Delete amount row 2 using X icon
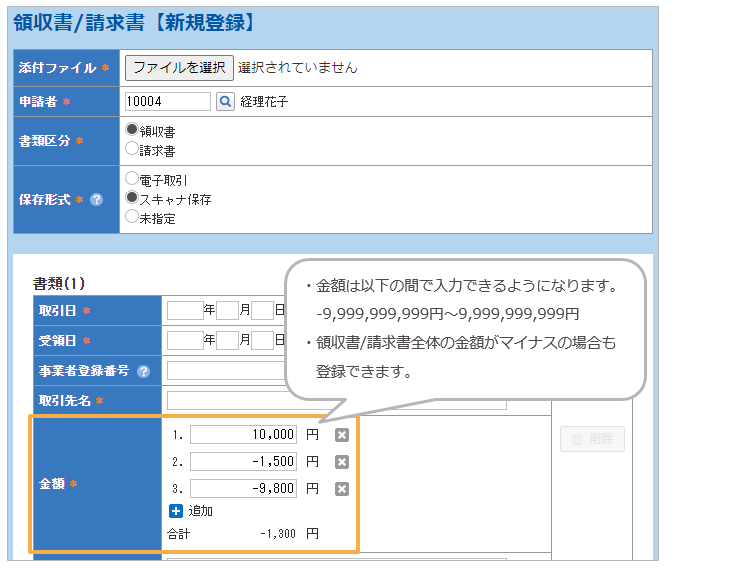This screenshot has width=739, height=568. coord(341,462)
